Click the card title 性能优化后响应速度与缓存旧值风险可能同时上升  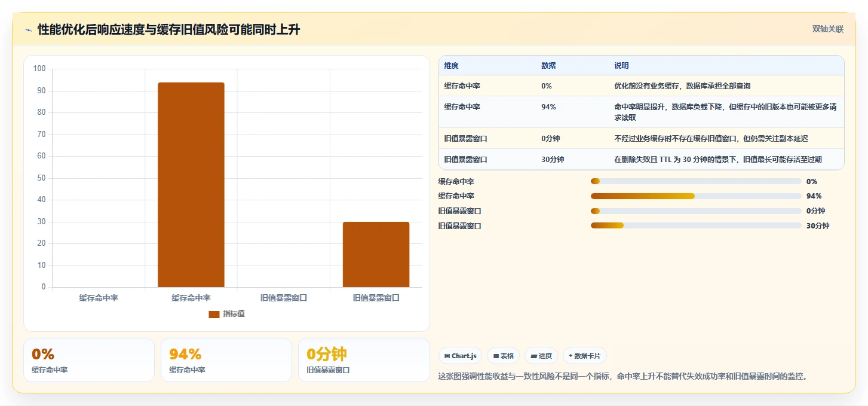(168, 29)
